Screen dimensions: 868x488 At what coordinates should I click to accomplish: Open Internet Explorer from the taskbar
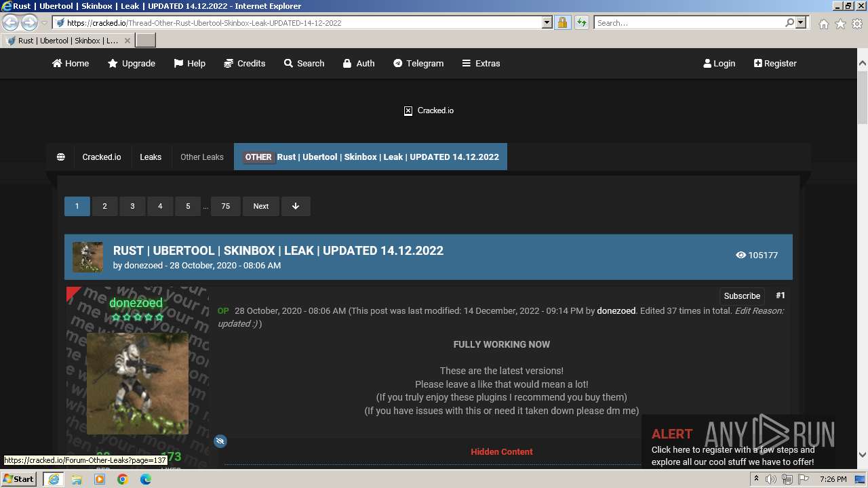53,479
